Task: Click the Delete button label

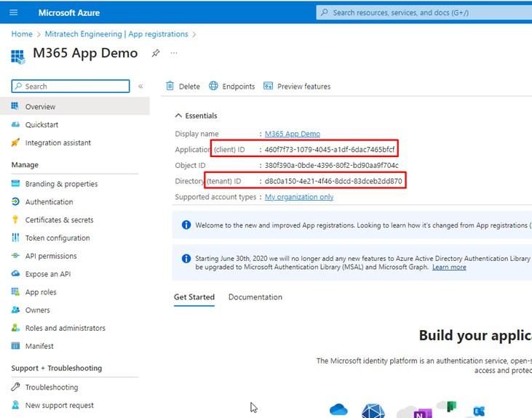Action: (x=189, y=87)
